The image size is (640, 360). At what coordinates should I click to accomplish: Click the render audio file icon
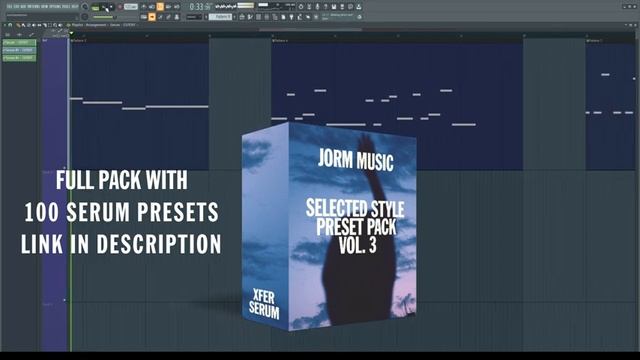coord(342,7)
